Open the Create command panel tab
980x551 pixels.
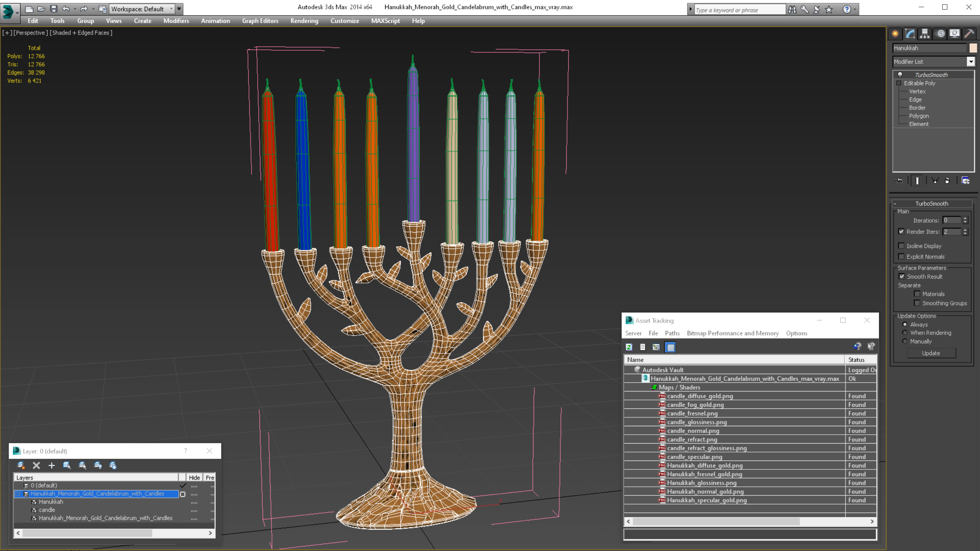(895, 33)
